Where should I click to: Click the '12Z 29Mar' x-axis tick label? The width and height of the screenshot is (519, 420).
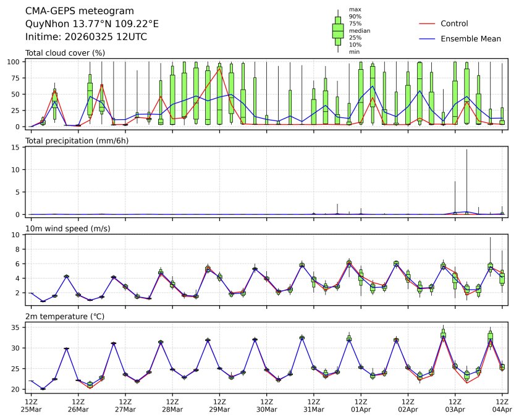click(x=219, y=405)
